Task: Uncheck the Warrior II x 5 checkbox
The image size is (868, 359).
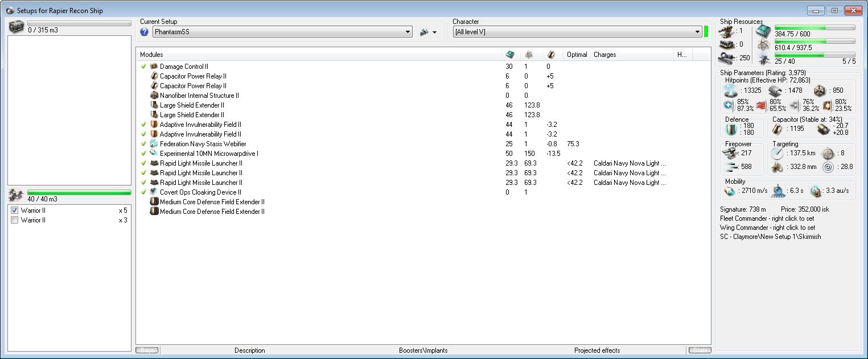Action: pos(15,211)
